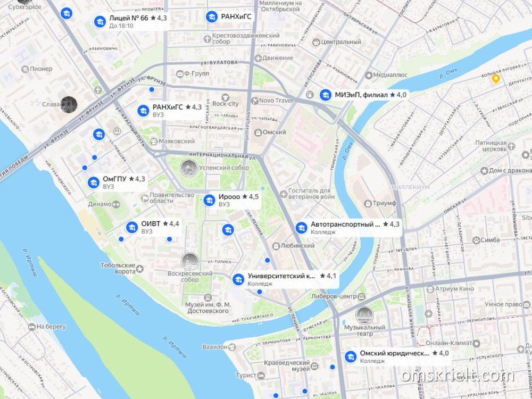Click the Краеведческий музей icon
532x399 pixels.
[x=314, y=366]
